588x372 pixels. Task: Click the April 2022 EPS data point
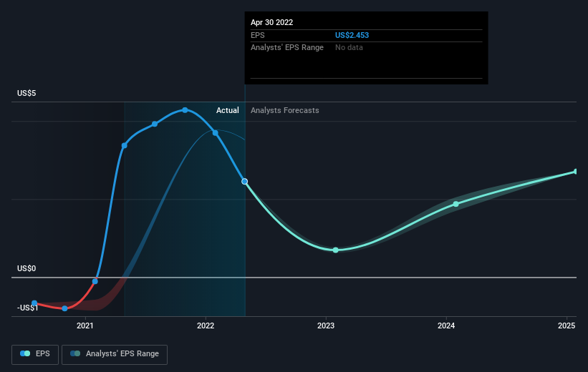245,181
